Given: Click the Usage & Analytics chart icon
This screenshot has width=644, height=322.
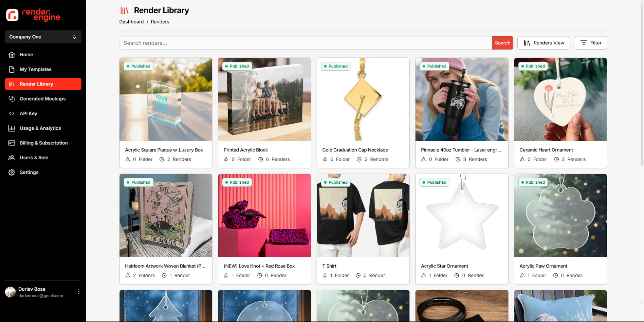Looking at the screenshot, I should click(12, 128).
